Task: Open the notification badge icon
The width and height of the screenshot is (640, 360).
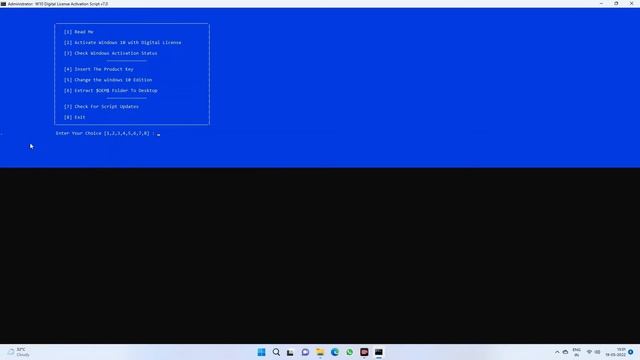Action: click(x=631, y=352)
